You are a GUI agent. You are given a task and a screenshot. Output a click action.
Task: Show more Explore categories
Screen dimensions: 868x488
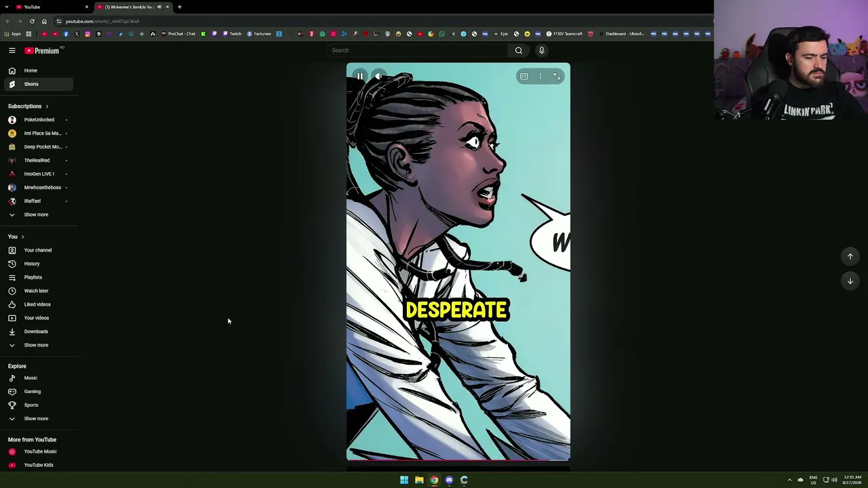(x=37, y=419)
